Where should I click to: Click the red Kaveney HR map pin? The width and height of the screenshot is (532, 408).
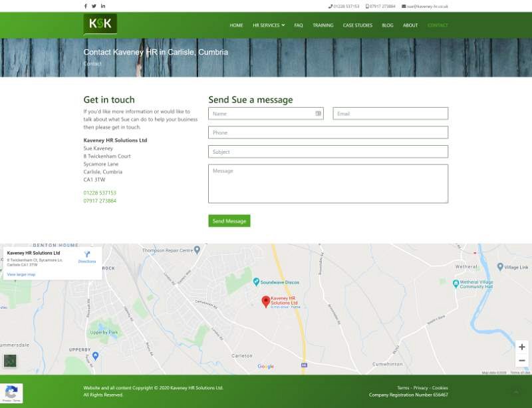266,302
